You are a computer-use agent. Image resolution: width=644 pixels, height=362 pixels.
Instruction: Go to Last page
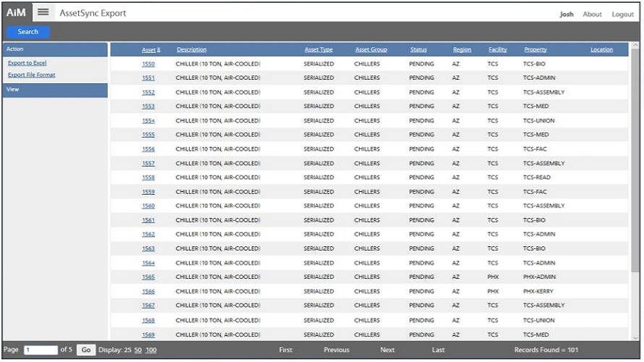pos(438,350)
